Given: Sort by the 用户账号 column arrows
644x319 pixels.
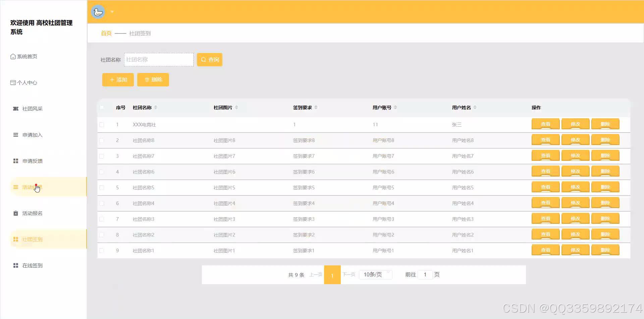Looking at the screenshot, I should coord(395,108).
